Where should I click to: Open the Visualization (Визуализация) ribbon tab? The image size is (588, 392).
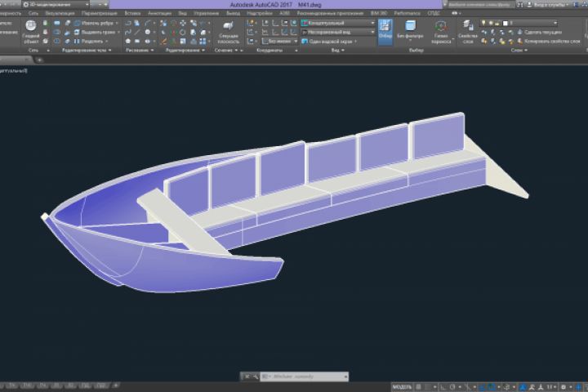(x=60, y=13)
